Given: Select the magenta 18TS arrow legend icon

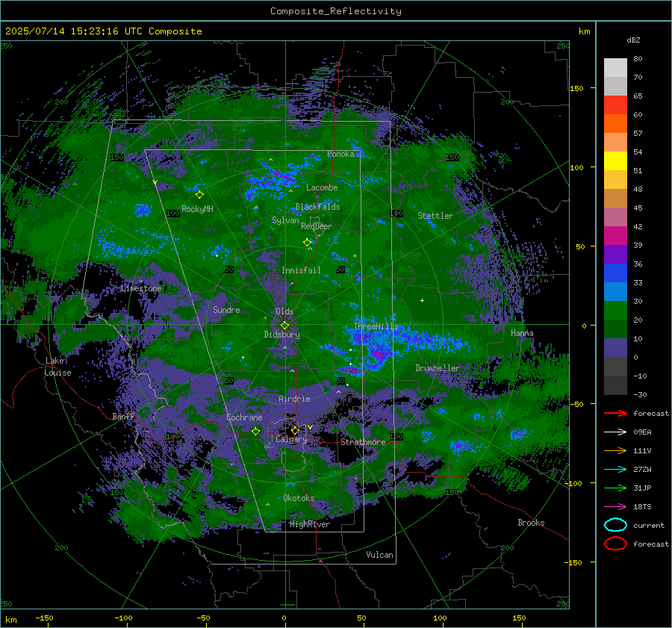Looking at the screenshot, I should point(615,507).
